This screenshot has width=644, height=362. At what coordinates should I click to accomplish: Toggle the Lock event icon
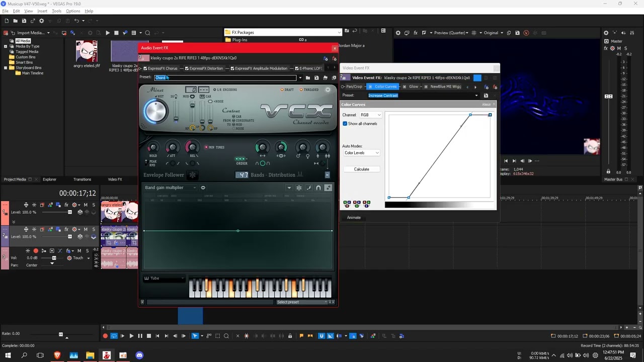[290, 336]
